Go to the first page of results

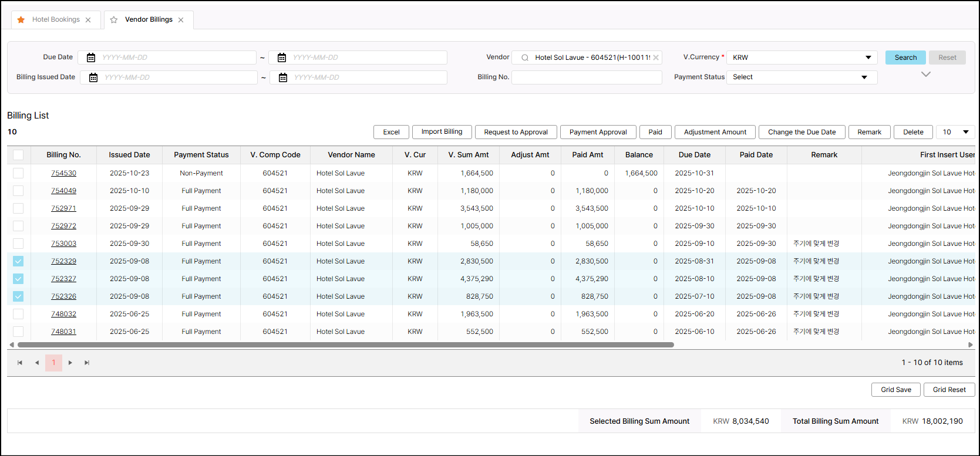20,363
